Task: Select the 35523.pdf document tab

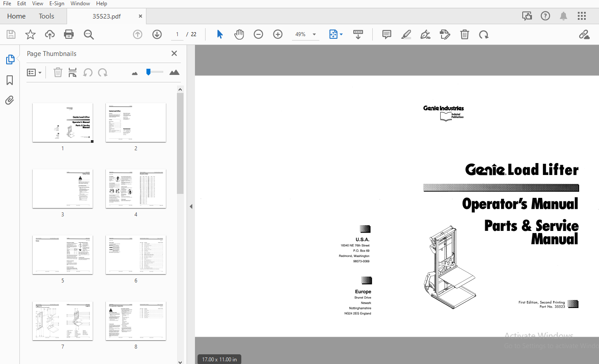Action: tap(106, 16)
